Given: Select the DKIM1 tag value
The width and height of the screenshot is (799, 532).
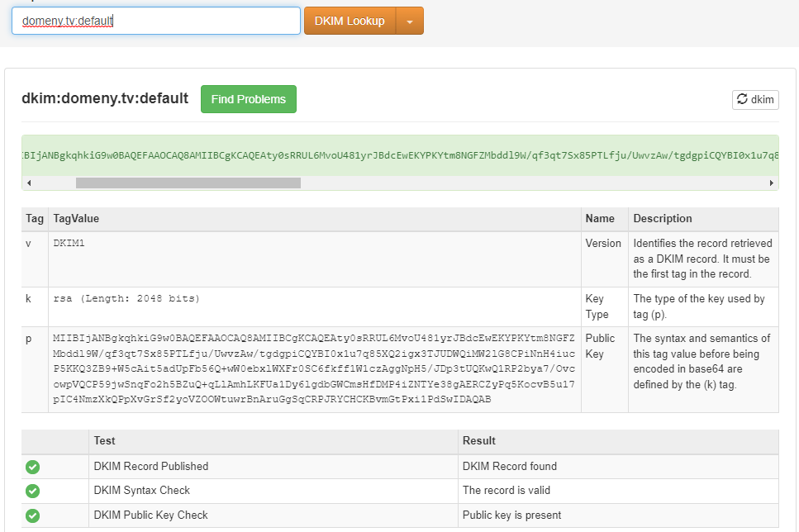Looking at the screenshot, I should (x=69, y=243).
